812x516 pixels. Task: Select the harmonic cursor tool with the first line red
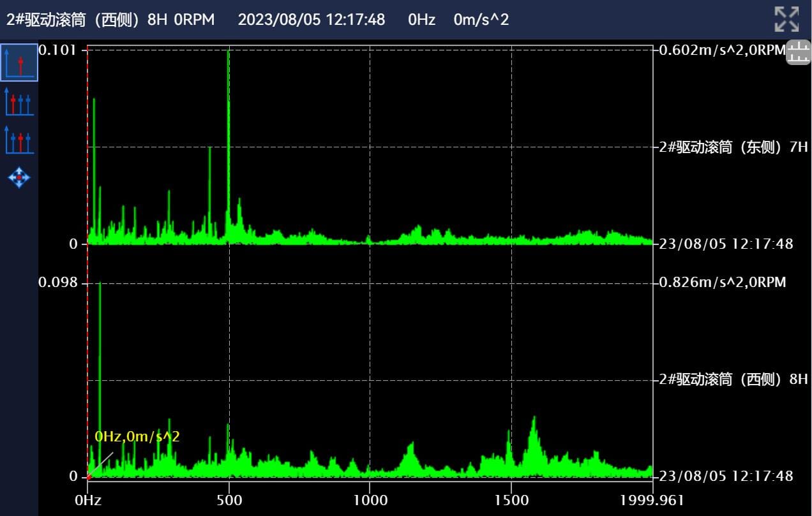coord(19,102)
